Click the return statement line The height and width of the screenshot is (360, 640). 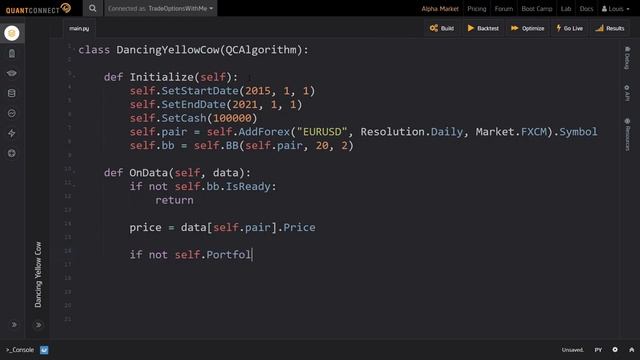tap(174, 200)
